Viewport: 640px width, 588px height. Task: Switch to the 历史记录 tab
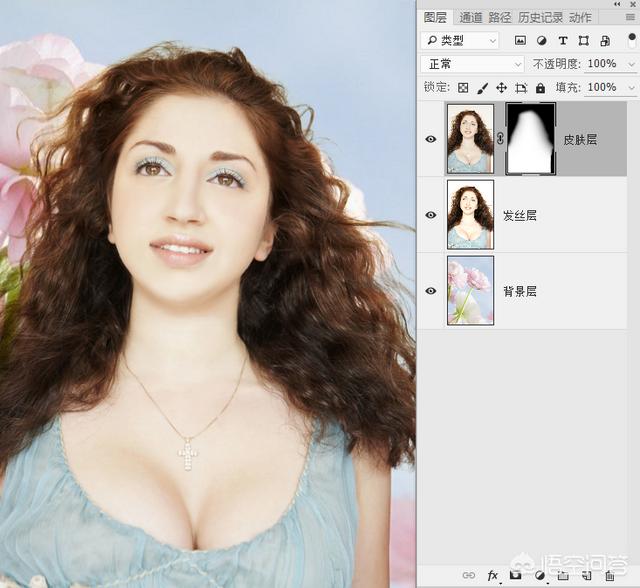click(x=540, y=17)
